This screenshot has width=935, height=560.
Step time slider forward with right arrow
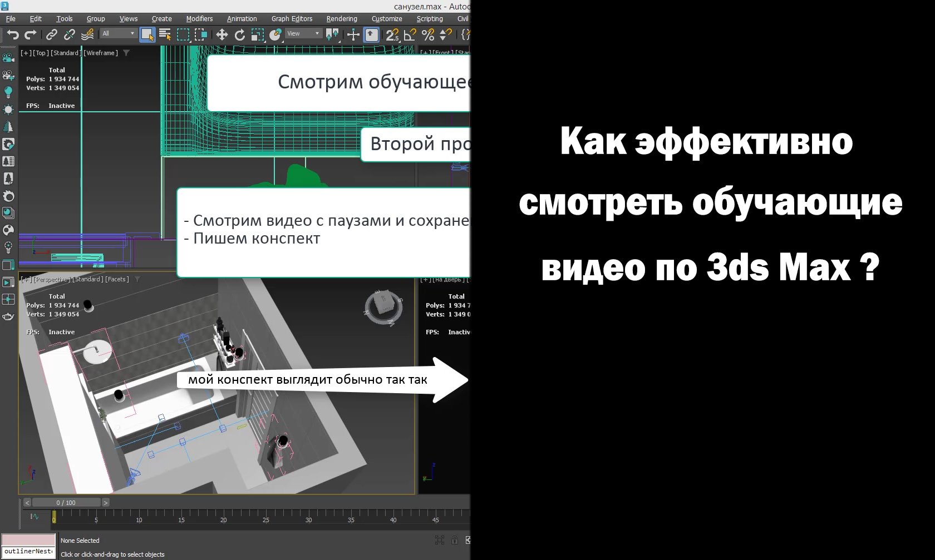pyautogui.click(x=105, y=503)
